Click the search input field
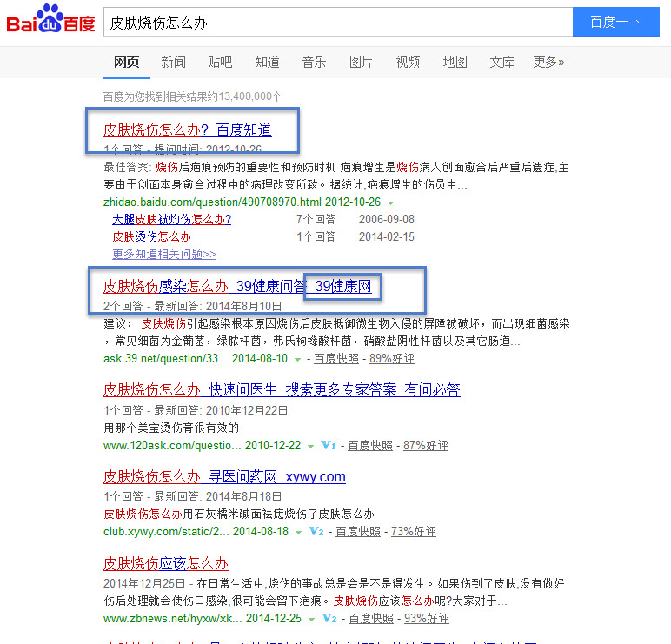 [338, 22]
